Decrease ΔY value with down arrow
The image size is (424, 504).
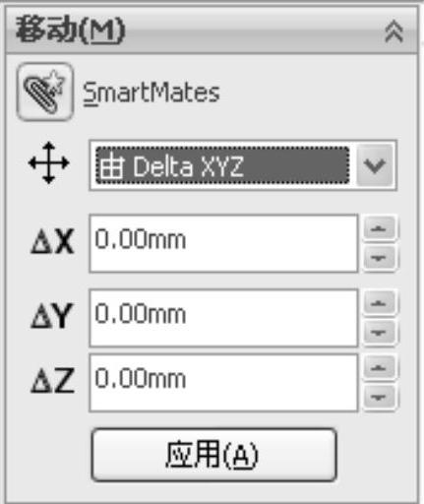(x=380, y=332)
